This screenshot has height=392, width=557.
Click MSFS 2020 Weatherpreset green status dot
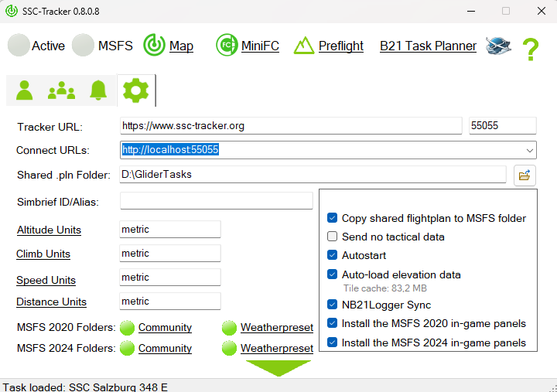click(229, 328)
